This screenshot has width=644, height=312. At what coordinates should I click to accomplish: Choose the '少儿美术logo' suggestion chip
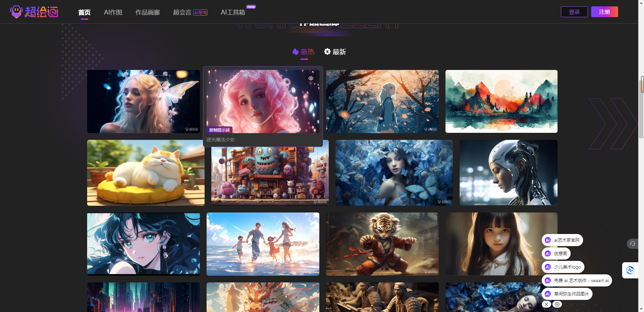[563, 267]
